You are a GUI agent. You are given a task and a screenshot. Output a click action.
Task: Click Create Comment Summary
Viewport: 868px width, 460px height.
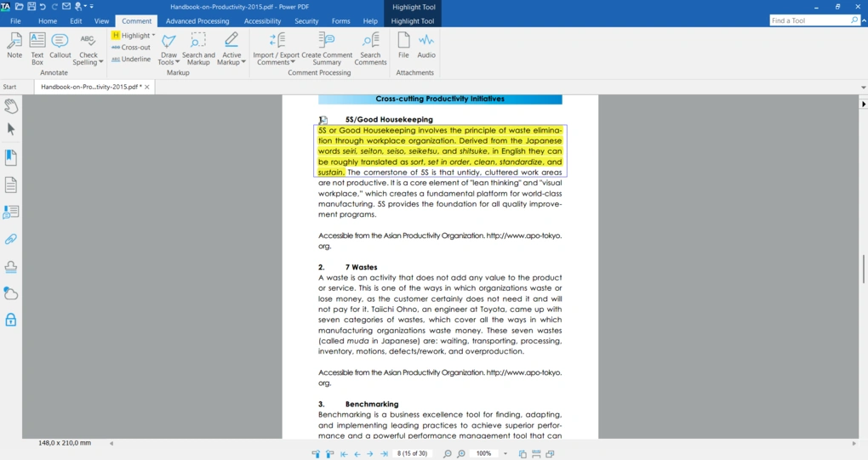pyautogui.click(x=327, y=48)
